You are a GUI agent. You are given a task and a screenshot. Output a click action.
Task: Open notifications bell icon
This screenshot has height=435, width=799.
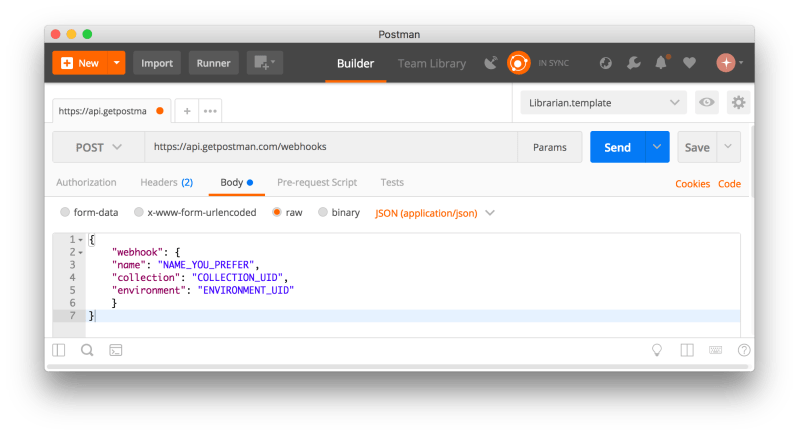coord(661,62)
